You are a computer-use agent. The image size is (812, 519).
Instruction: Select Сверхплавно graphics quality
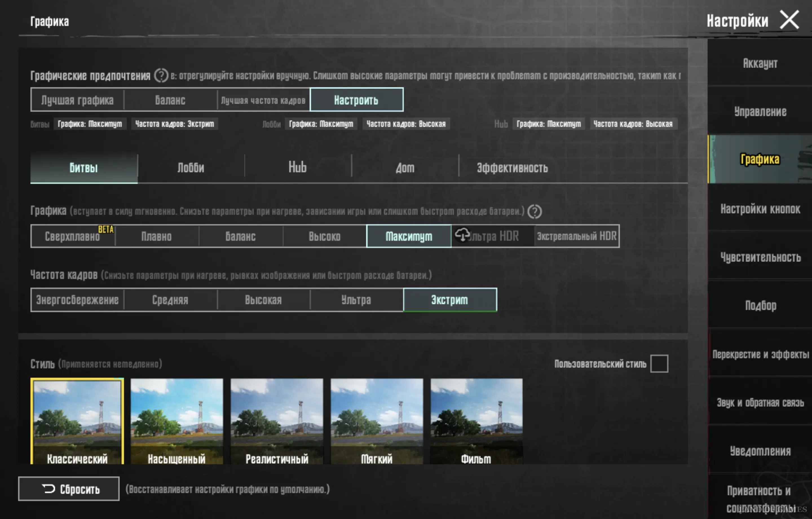pos(72,236)
